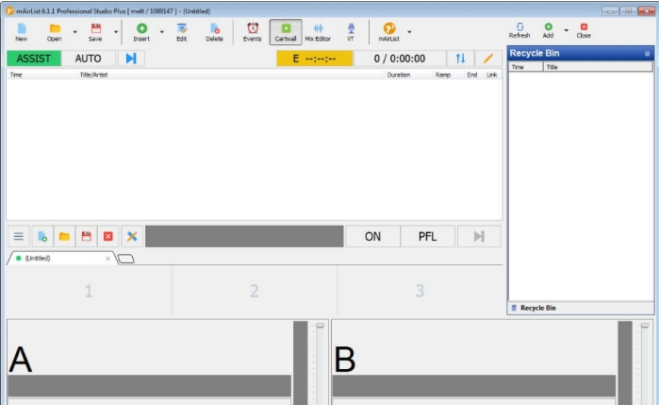
Task: Open the Events alarm clock icon
Action: click(x=252, y=31)
